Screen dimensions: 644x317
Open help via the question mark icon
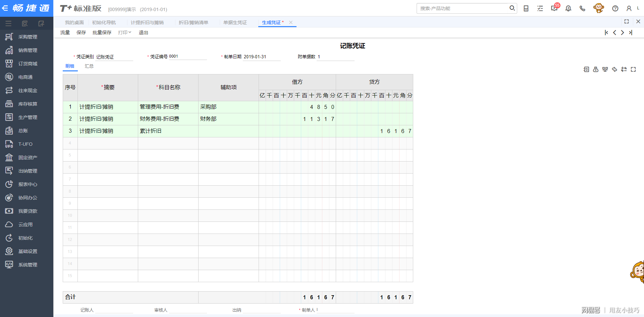pyautogui.click(x=615, y=8)
